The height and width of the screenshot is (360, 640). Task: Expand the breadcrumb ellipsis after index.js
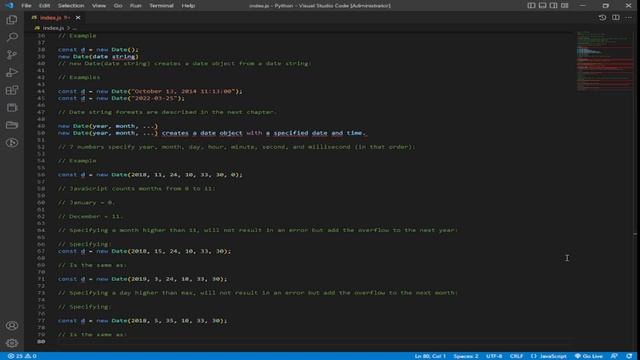(74, 28)
